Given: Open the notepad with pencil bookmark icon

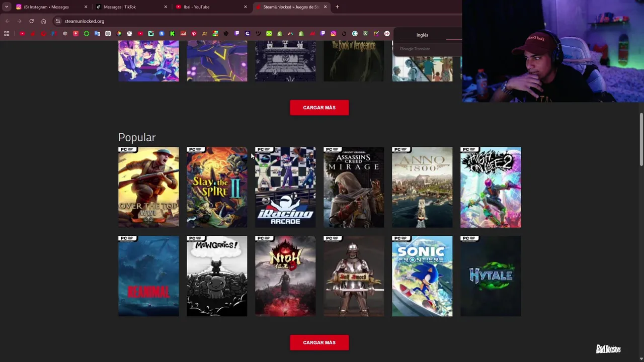Looking at the screenshot, I should (376, 34).
